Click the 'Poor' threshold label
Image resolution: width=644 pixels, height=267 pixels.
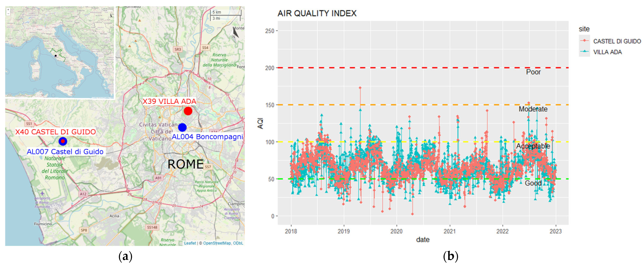click(533, 72)
